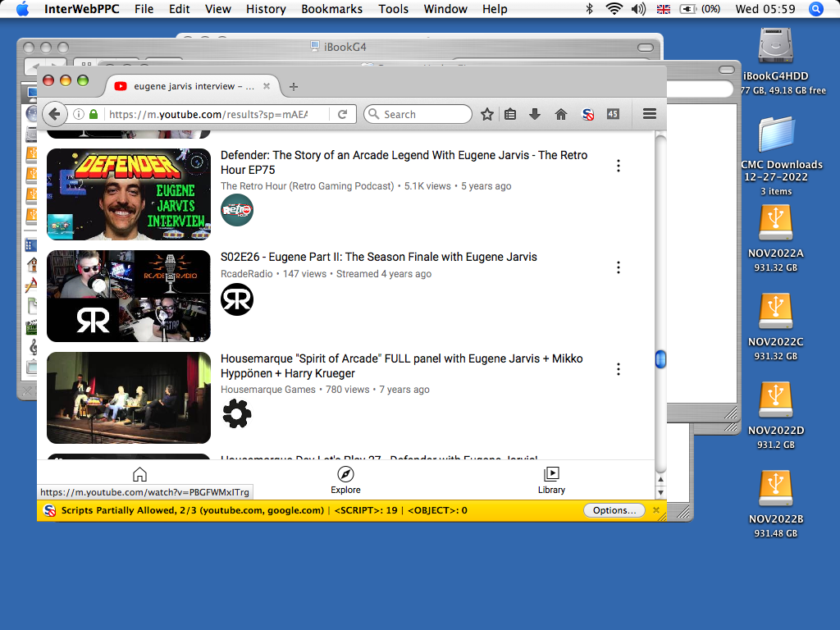Click the browser Search field
The width and height of the screenshot is (840, 630).
click(418, 114)
